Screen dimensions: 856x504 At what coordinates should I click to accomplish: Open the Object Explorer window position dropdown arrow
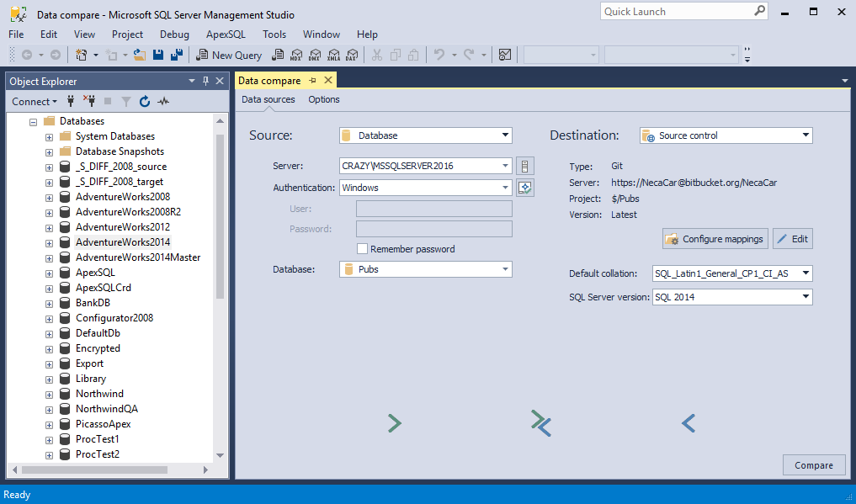192,81
